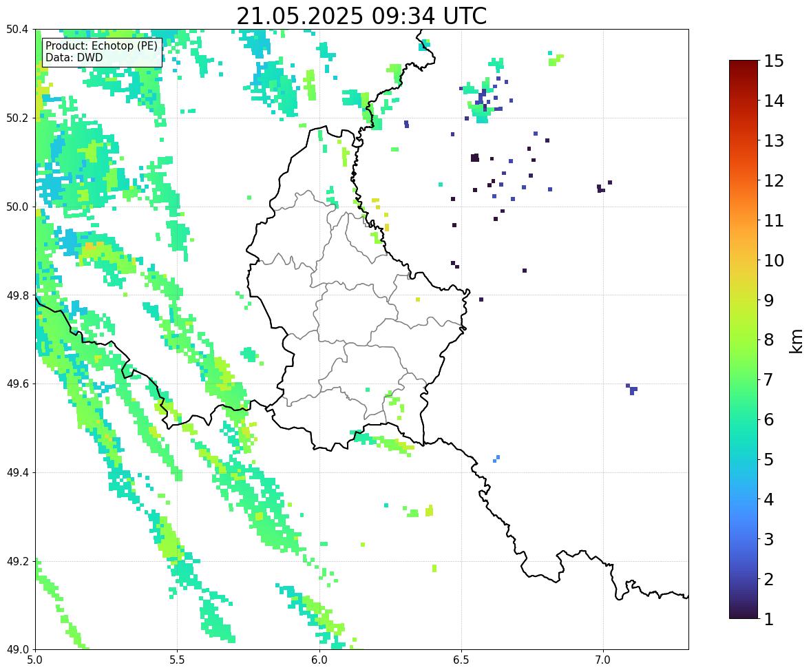Click colorbar tick label 6

[x=769, y=419]
